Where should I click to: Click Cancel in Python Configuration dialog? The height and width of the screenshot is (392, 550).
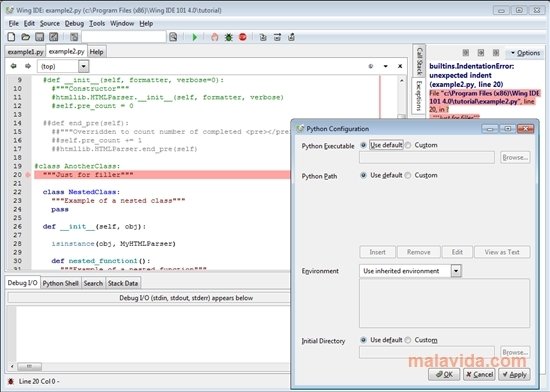point(479,374)
